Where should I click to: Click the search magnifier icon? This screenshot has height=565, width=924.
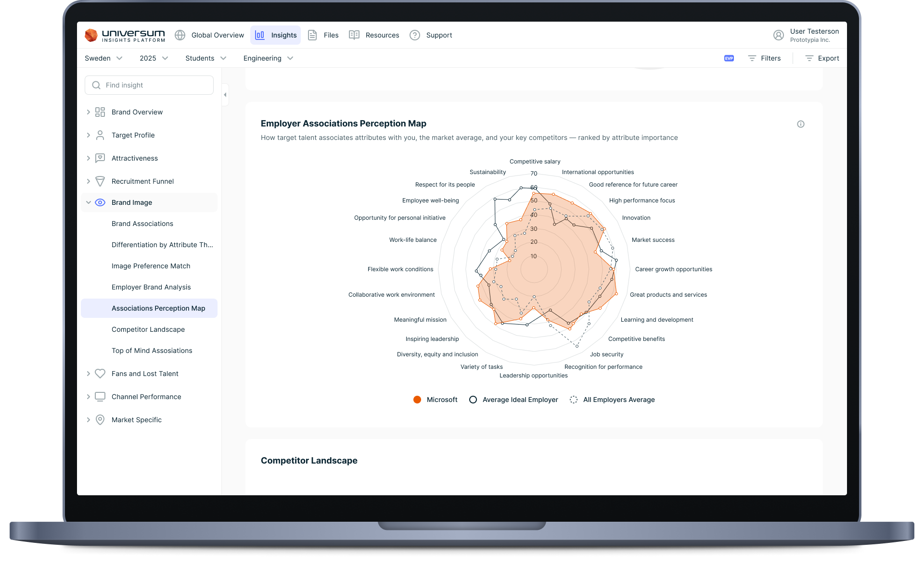96,85
